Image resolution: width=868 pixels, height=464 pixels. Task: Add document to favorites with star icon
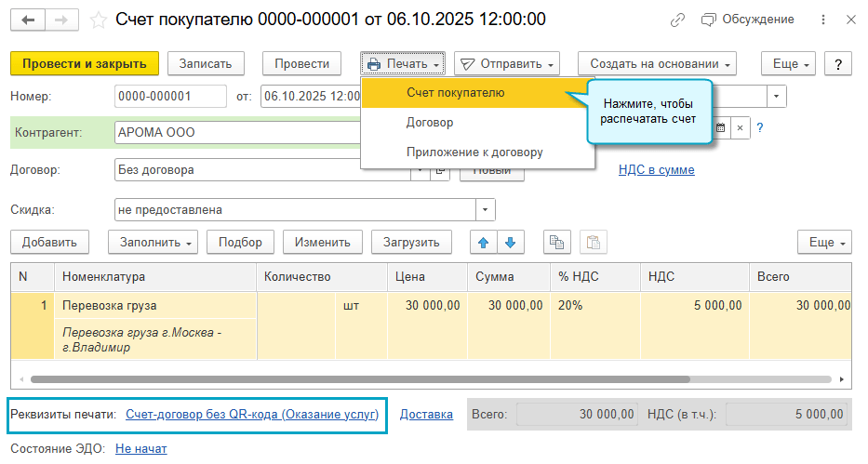pyautogui.click(x=99, y=20)
